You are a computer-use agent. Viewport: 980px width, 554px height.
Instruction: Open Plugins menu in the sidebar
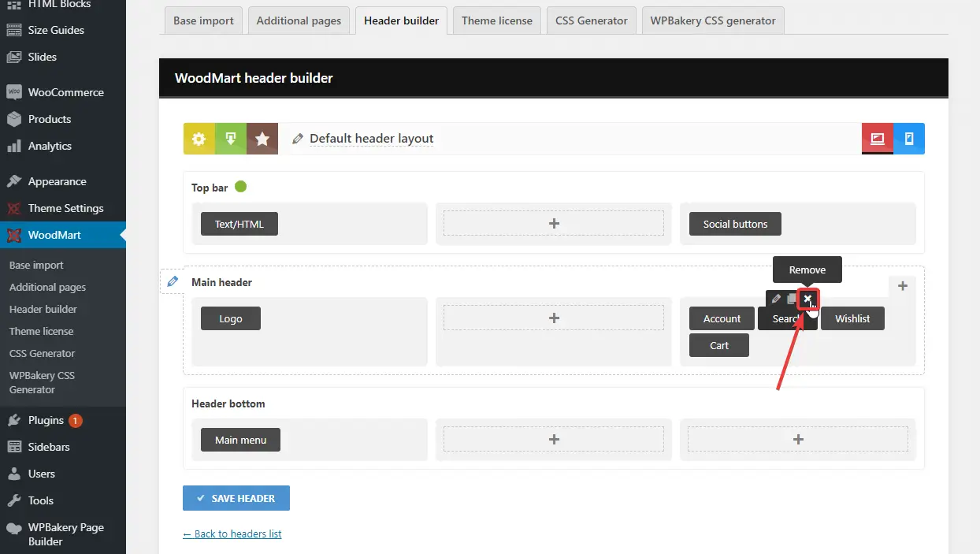(x=46, y=420)
